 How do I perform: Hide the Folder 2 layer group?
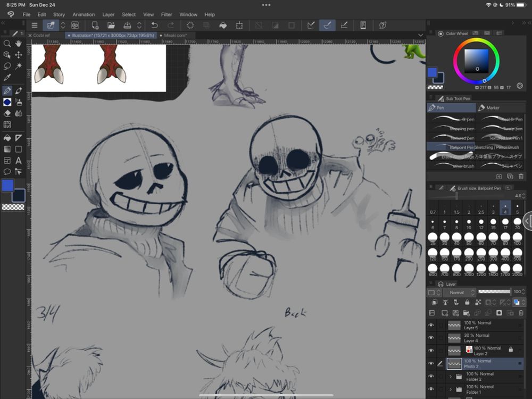pos(431,376)
